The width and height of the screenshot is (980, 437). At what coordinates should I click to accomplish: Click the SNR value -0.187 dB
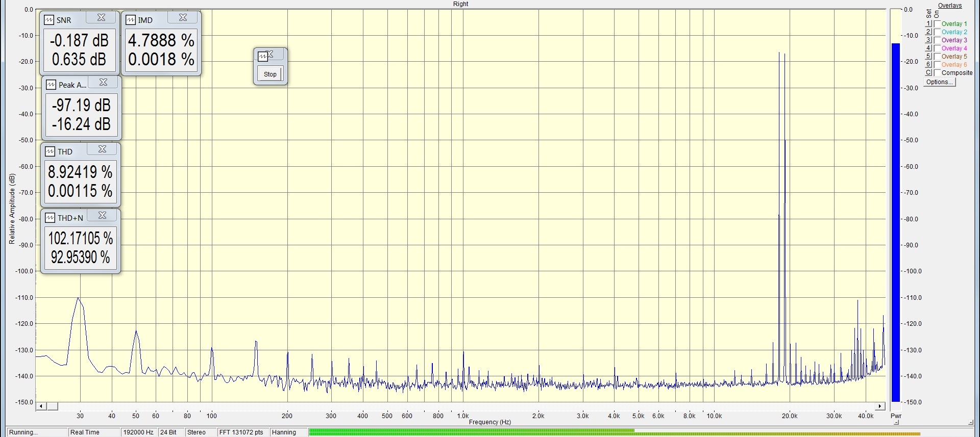(x=79, y=40)
